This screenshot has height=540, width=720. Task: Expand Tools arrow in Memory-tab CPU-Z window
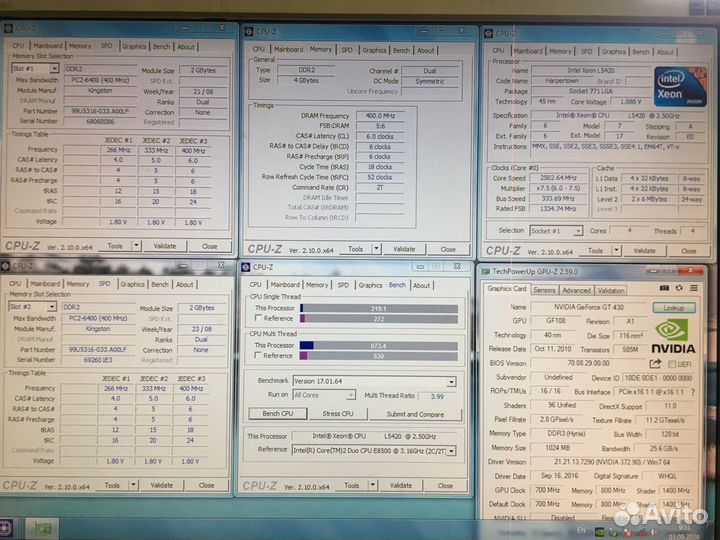click(x=376, y=249)
